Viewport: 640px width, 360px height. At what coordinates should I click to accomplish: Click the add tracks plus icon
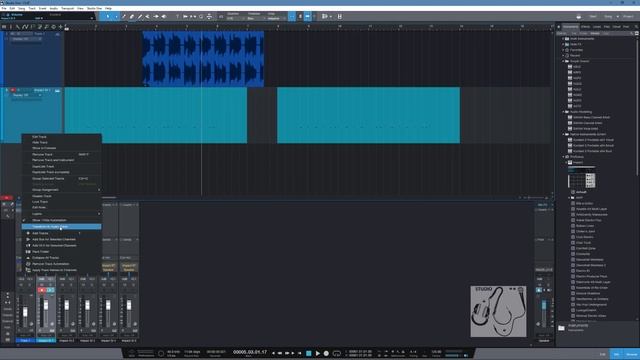tap(60, 27)
